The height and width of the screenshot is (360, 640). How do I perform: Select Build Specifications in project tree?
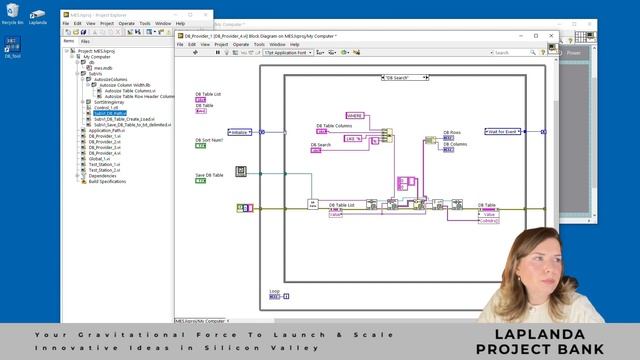pyautogui.click(x=107, y=182)
